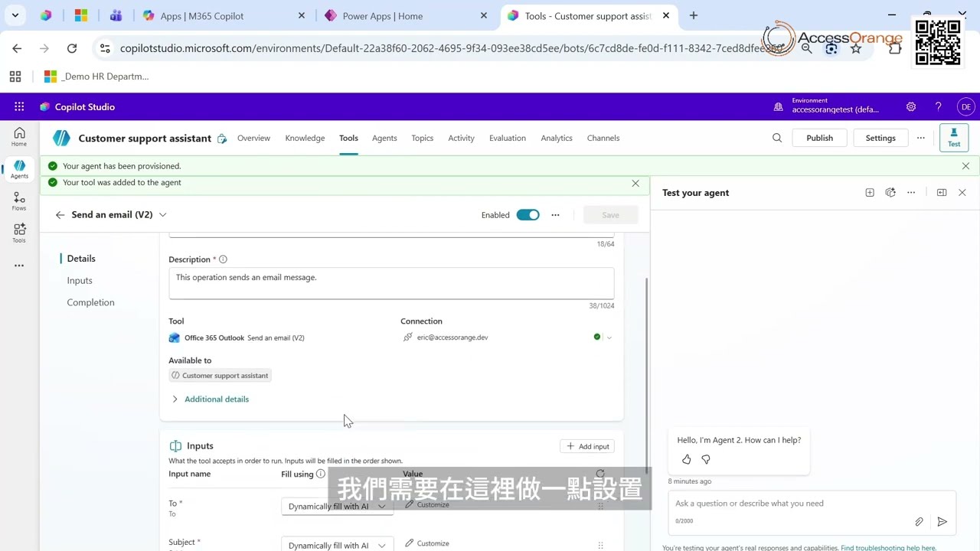The height and width of the screenshot is (551, 980).
Task: Show more sidebar options (three dots)
Action: point(19,266)
